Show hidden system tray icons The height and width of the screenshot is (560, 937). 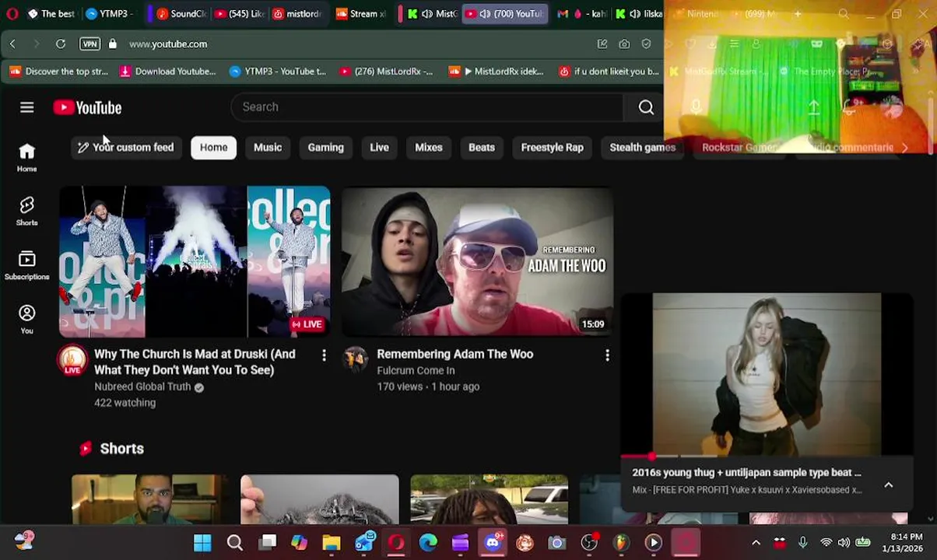tap(756, 542)
